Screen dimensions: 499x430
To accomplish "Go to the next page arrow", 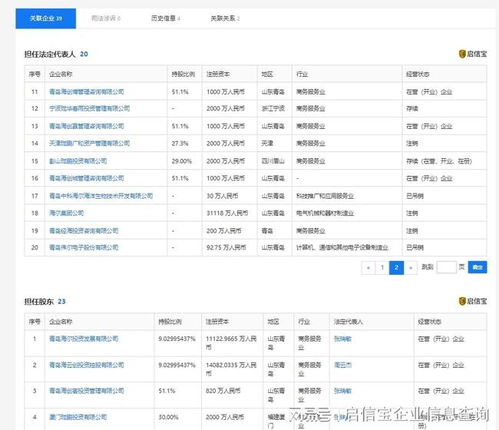I will [x=411, y=267].
